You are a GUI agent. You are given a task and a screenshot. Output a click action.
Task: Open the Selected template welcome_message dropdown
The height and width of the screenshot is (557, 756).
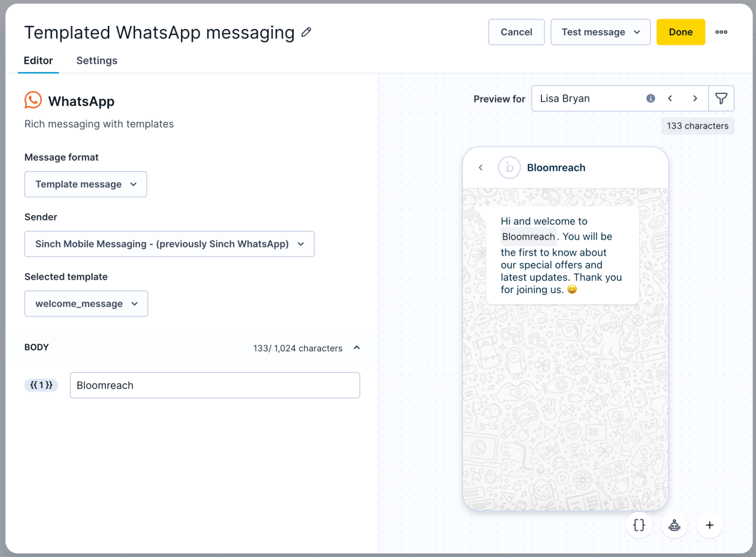[x=86, y=304]
